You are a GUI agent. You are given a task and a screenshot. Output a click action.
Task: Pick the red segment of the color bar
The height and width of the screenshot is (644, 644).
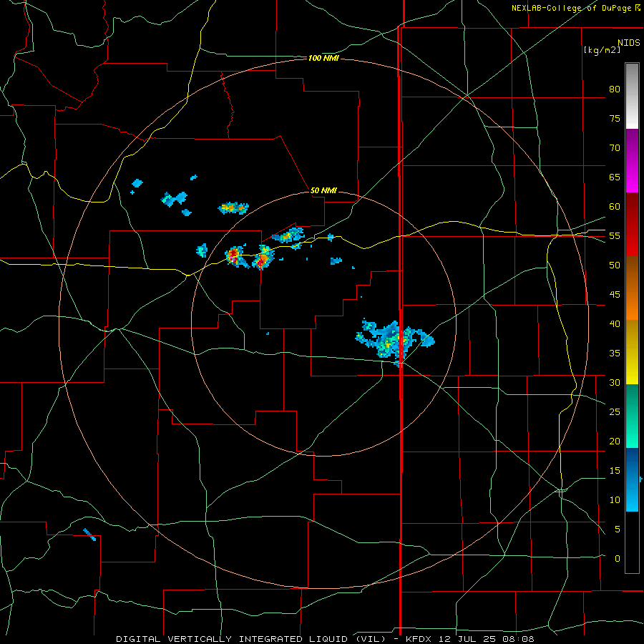coord(632,225)
